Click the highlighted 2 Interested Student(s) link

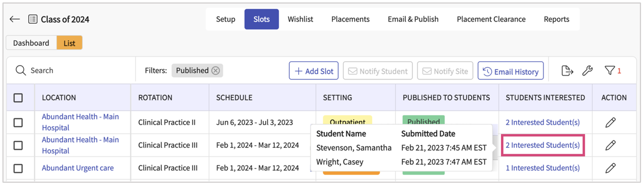pyautogui.click(x=542, y=145)
